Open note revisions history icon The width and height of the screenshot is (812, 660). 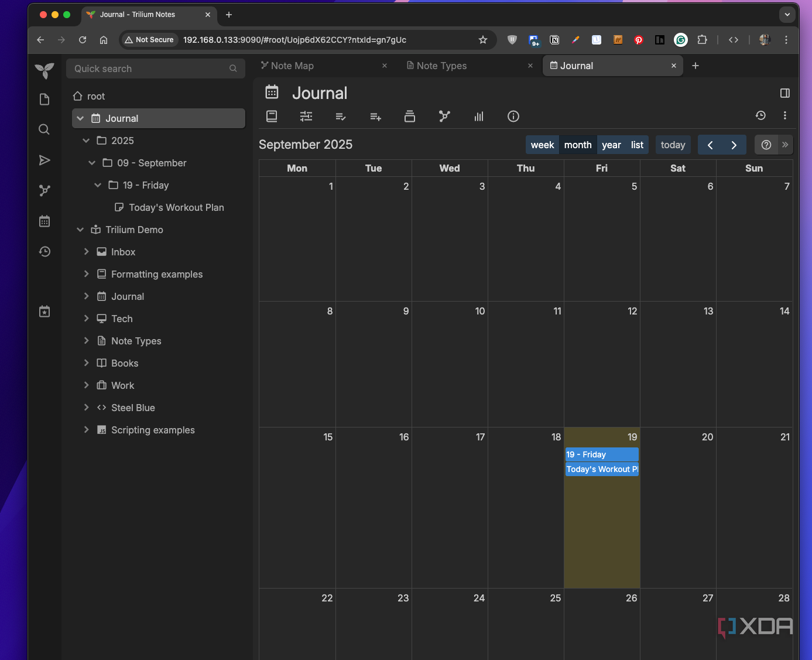tap(760, 115)
